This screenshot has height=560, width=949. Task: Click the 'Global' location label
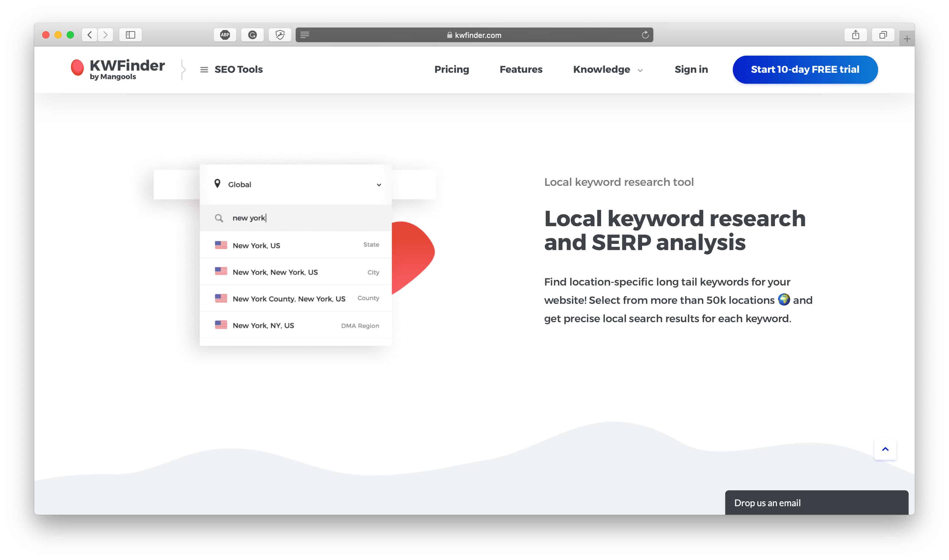coord(239,185)
